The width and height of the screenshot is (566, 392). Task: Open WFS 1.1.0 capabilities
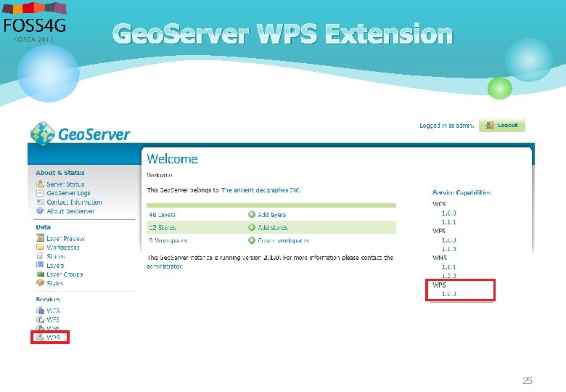click(448, 249)
